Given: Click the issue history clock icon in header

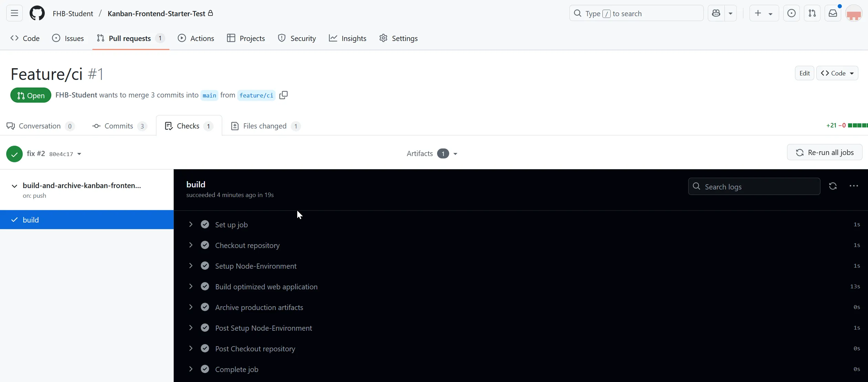Looking at the screenshot, I should pos(791,13).
